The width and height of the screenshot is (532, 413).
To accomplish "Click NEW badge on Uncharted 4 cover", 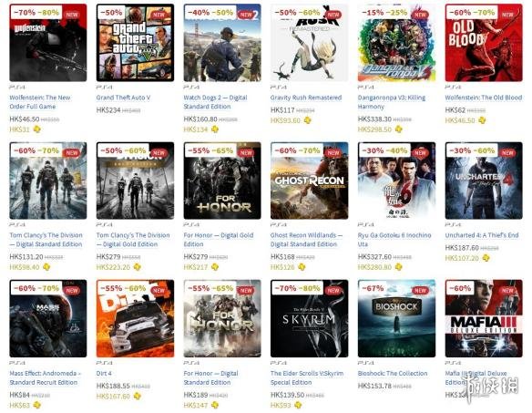I will click(507, 153).
